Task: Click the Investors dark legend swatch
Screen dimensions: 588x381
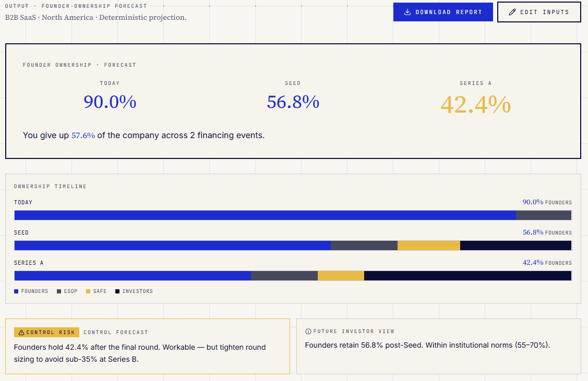Action: [117, 291]
